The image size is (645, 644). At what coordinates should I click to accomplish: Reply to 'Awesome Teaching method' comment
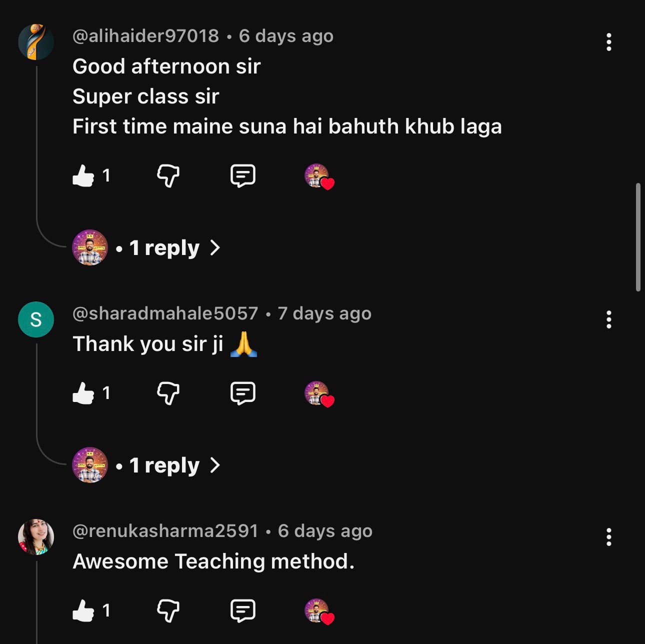(243, 611)
